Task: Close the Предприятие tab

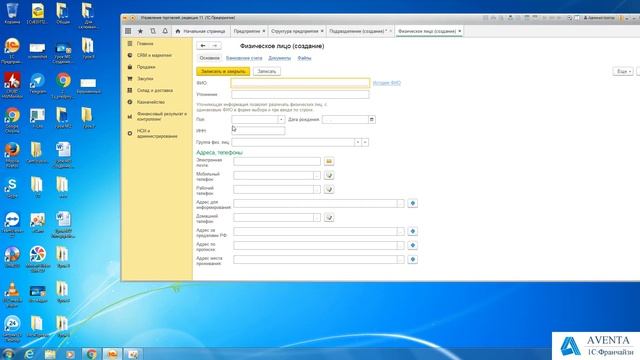Action: (x=264, y=31)
